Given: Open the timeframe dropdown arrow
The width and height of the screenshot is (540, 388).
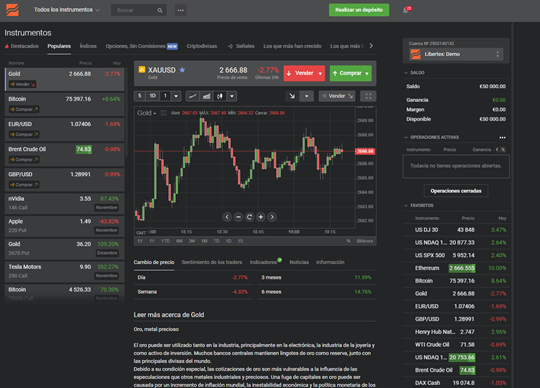Looking at the screenshot, I should pos(176,96).
